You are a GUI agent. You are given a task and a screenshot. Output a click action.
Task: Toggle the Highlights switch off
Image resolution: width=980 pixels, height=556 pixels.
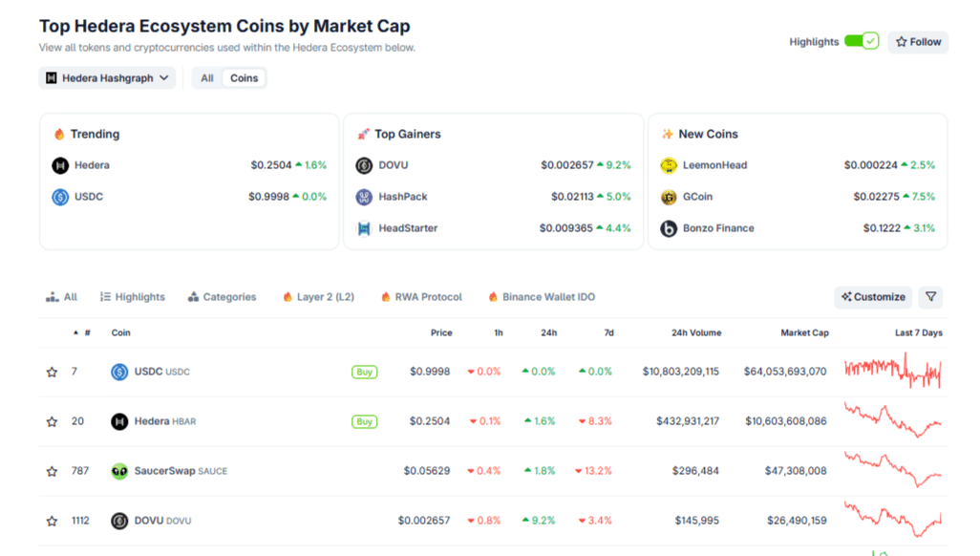click(861, 42)
